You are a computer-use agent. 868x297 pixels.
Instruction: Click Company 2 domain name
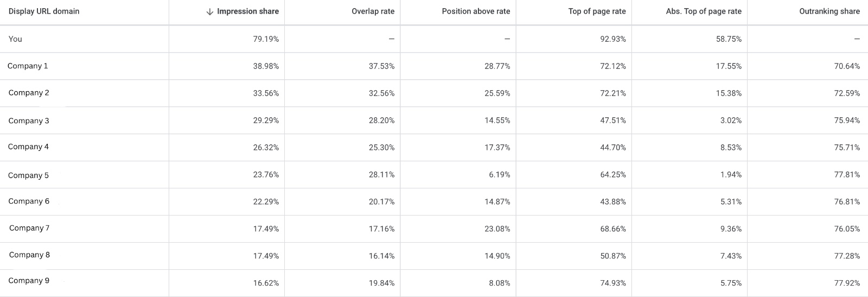coord(29,93)
